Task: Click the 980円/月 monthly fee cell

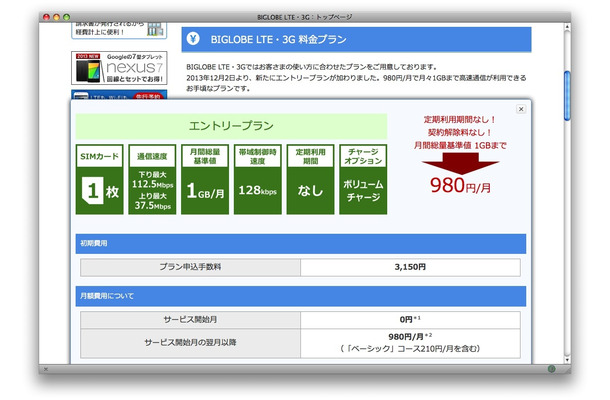Action: [410, 343]
